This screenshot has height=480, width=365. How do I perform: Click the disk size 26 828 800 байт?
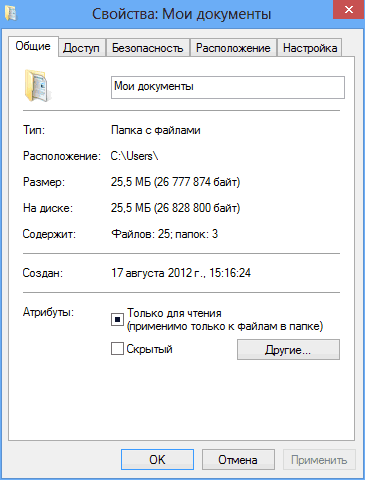click(197, 208)
